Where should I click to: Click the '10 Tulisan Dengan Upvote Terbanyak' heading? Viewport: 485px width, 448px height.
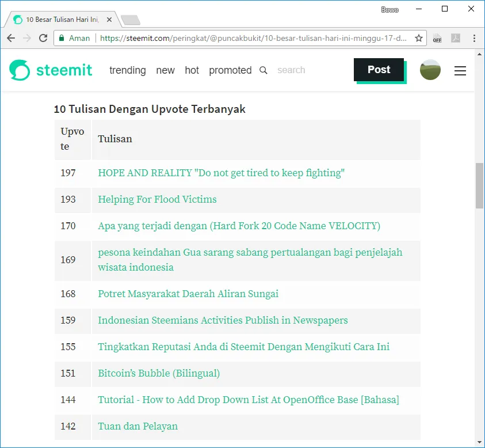coord(150,109)
